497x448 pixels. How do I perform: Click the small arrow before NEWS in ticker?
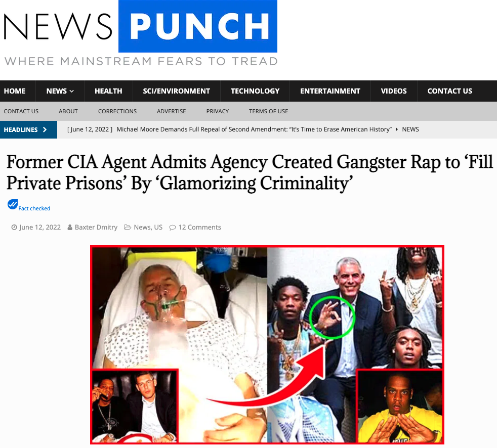point(396,129)
